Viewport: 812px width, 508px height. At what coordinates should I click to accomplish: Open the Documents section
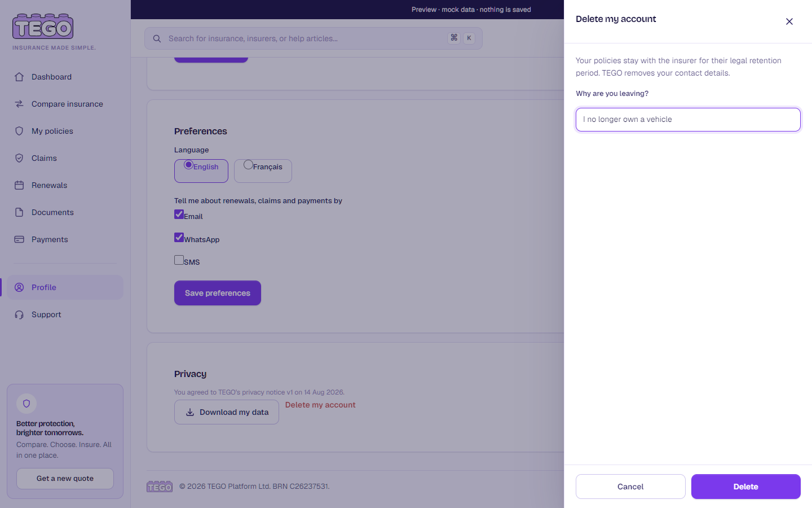pyautogui.click(x=65, y=212)
